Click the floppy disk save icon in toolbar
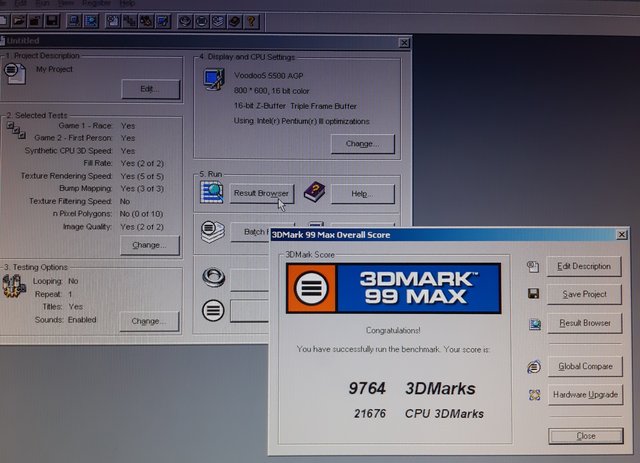640x463 pixels. (x=52, y=20)
